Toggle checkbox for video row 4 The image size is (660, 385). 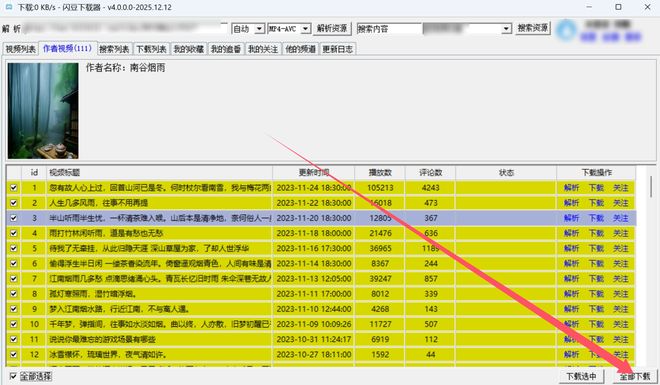click(x=14, y=233)
